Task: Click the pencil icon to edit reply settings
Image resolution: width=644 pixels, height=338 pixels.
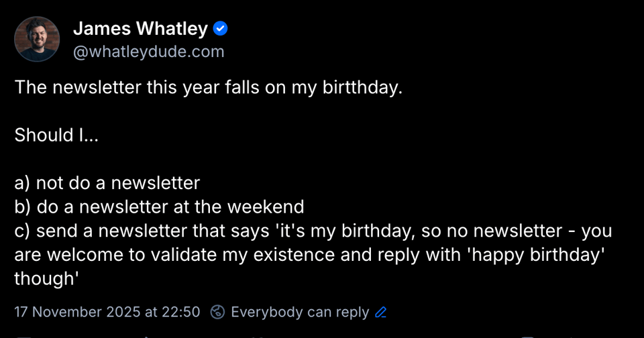Action: coord(381,312)
